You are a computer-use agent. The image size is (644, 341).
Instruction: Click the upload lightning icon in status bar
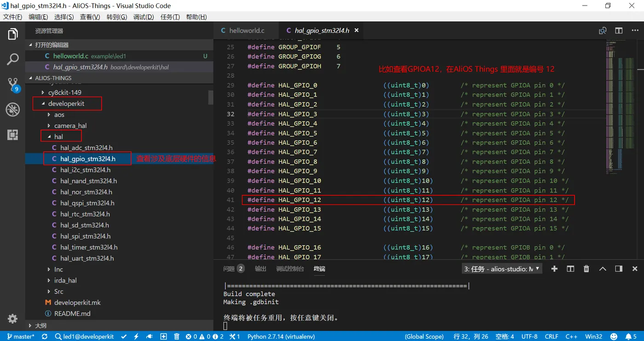pos(136,336)
